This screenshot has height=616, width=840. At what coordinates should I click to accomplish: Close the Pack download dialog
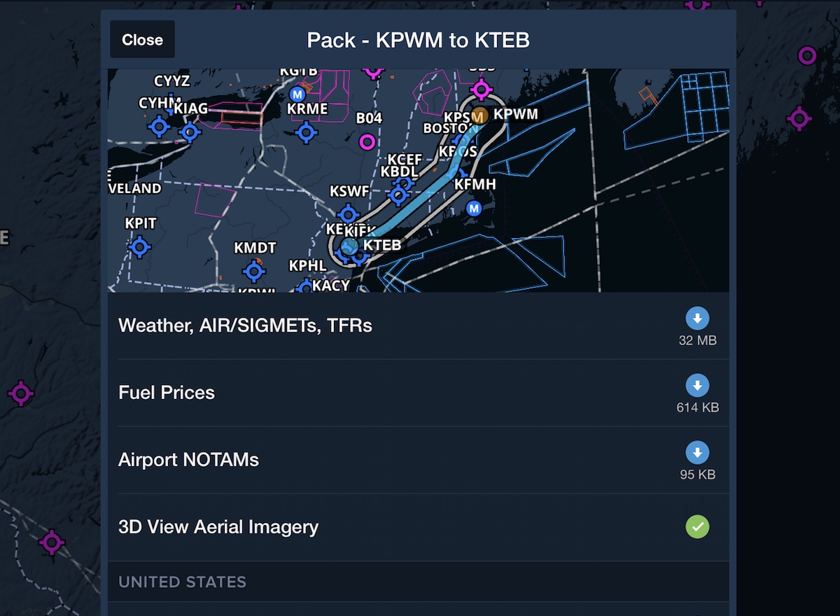coord(142,40)
